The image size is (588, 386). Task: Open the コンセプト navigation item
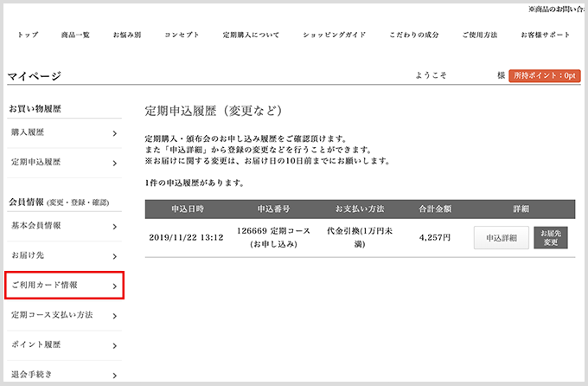click(182, 35)
